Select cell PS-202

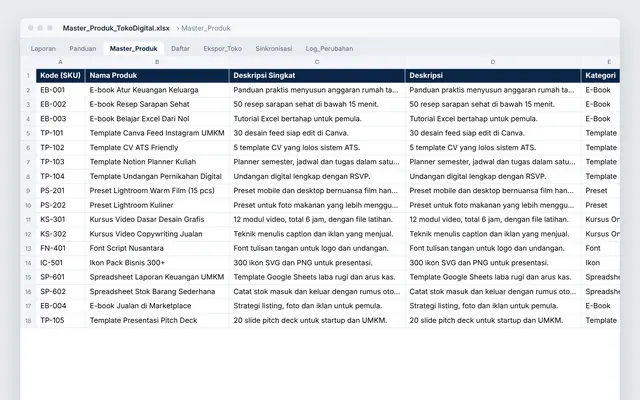click(60, 205)
